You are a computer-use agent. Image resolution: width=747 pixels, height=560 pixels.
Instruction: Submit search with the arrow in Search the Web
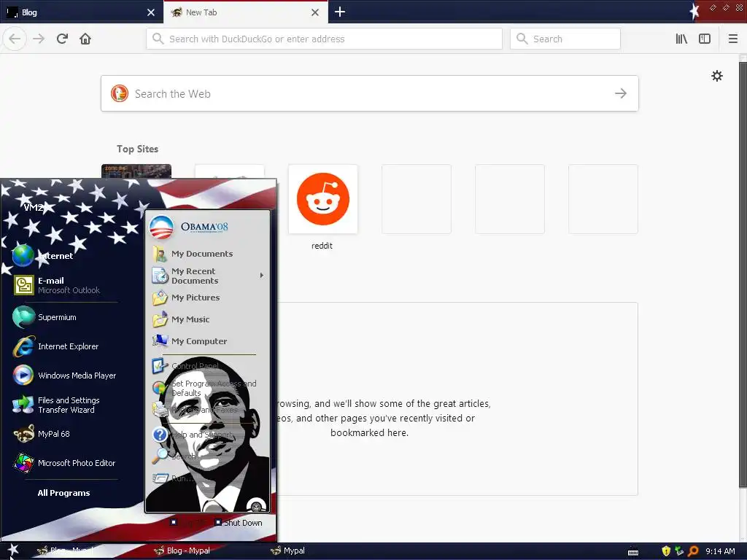pos(620,93)
